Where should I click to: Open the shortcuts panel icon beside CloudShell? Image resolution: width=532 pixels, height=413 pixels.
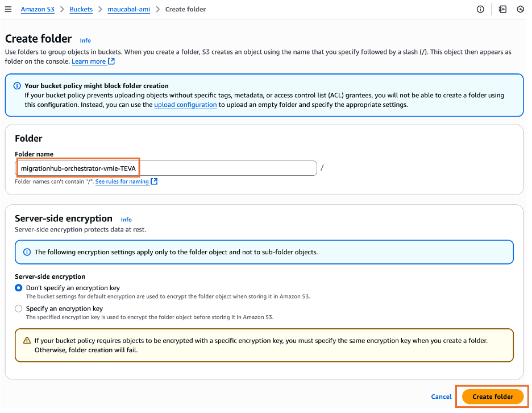[502, 9]
